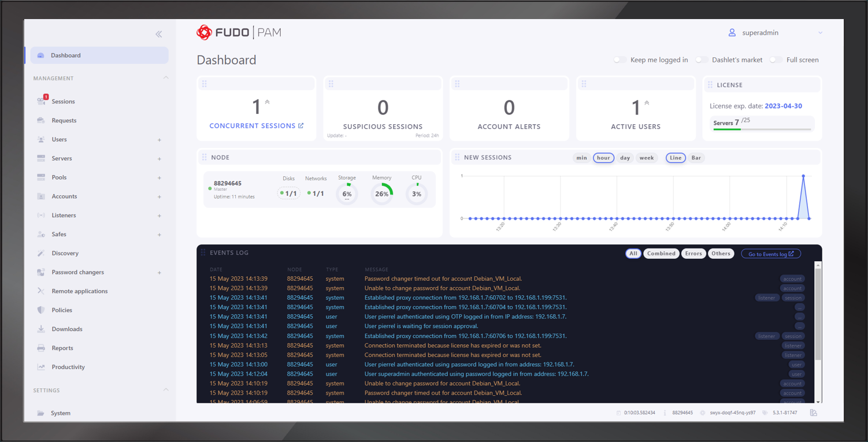Click the Dashboard icon in sidebar
The height and width of the screenshot is (442, 868).
[40, 55]
